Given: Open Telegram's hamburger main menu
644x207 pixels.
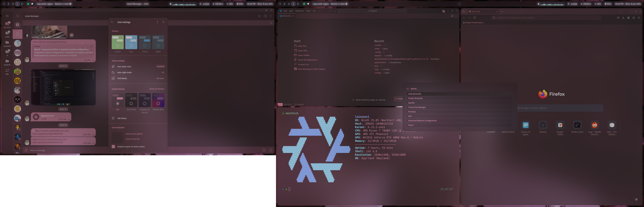Looking at the screenshot, I should (7, 16).
